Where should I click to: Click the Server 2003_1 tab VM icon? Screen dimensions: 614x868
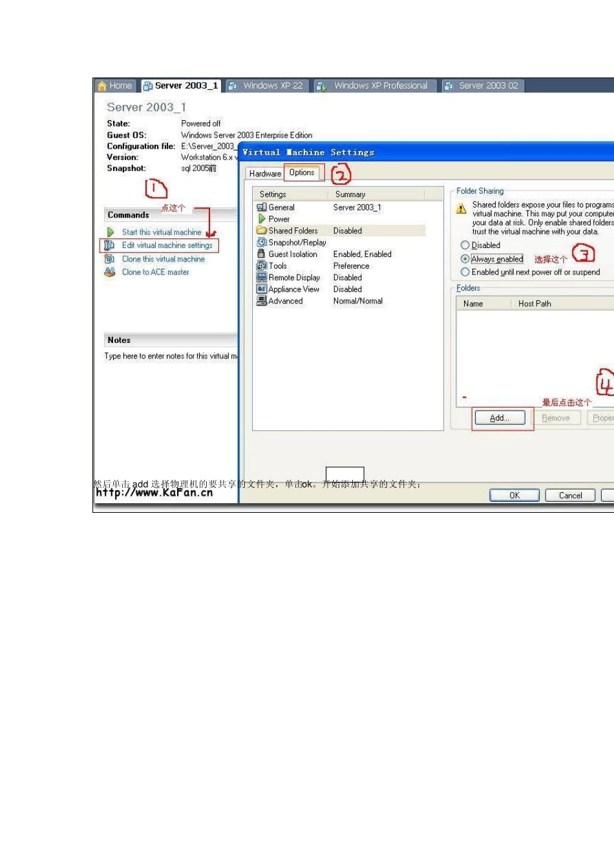point(148,86)
